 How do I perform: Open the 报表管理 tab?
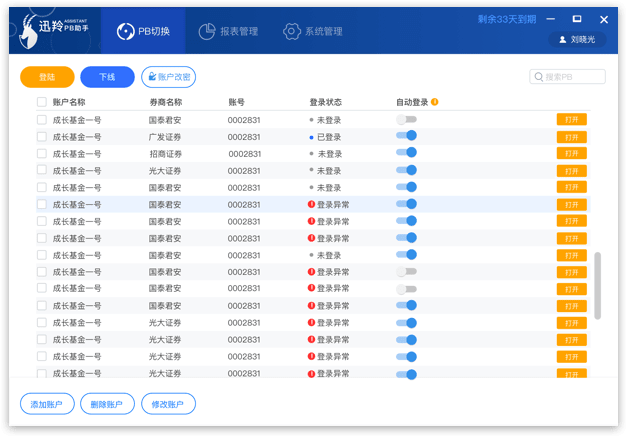click(x=228, y=31)
